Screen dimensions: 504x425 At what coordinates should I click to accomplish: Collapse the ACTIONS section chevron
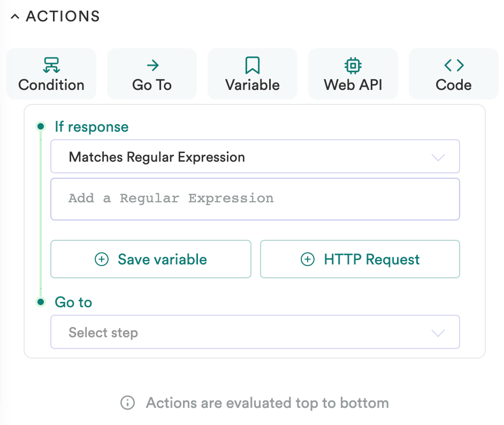point(15,17)
